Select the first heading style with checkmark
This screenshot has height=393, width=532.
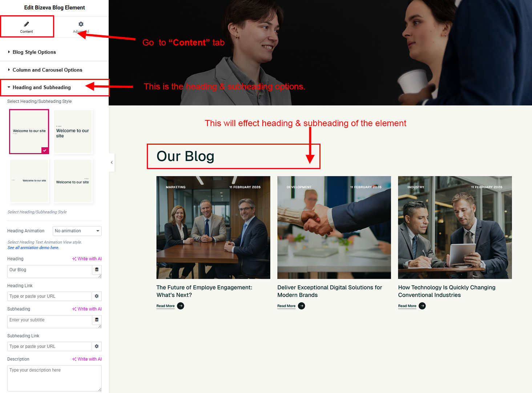click(x=29, y=132)
